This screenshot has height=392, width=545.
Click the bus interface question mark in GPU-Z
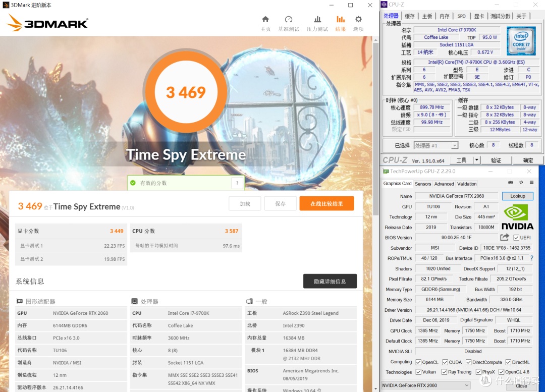[531, 258]
